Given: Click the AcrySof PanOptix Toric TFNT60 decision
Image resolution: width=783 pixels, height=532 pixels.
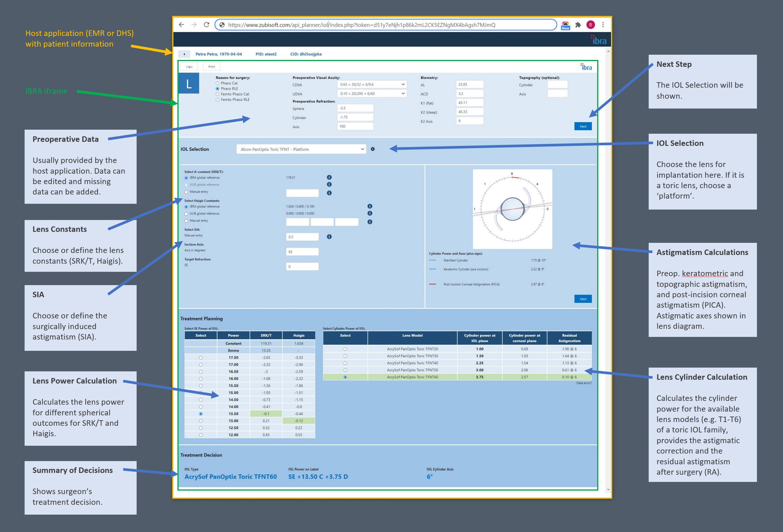Looking at the screenshot, I should click(x=230, y=476).
